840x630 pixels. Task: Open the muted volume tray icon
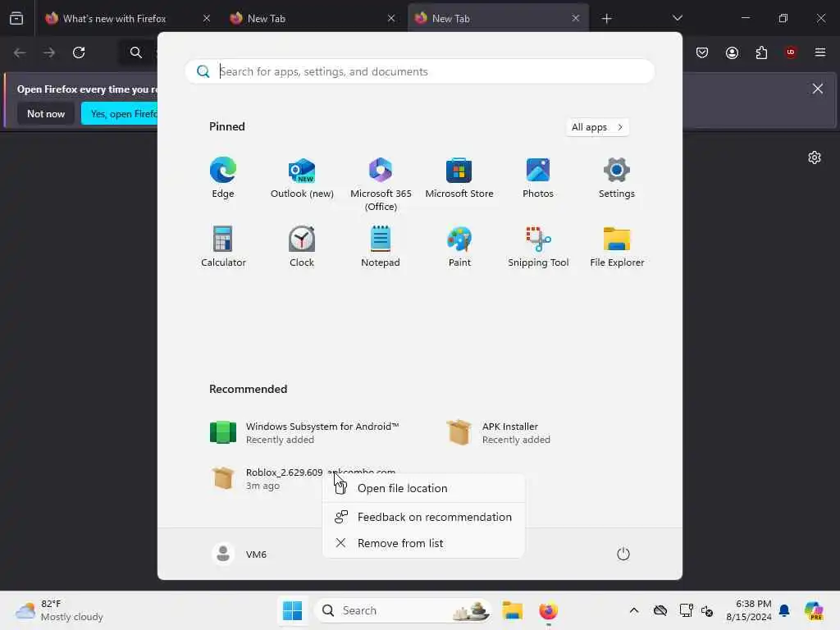pos(707,610)
